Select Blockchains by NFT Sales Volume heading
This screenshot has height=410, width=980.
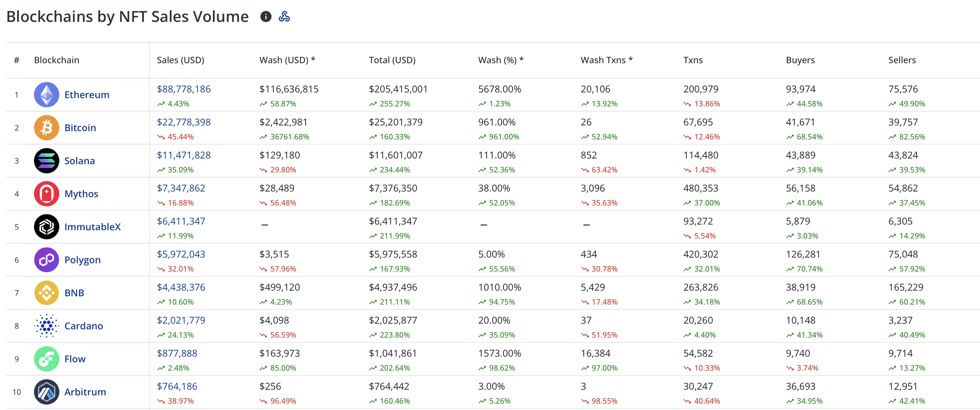pos(128,17)
